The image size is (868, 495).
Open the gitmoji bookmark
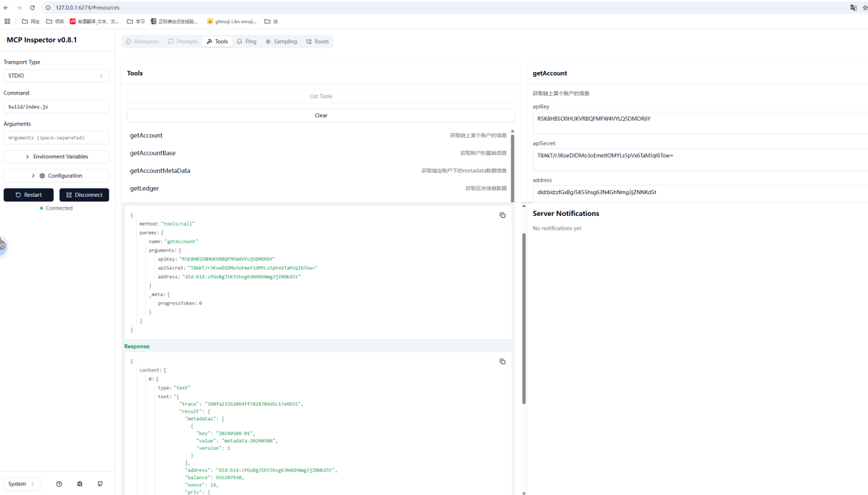[x=232, y=21]
